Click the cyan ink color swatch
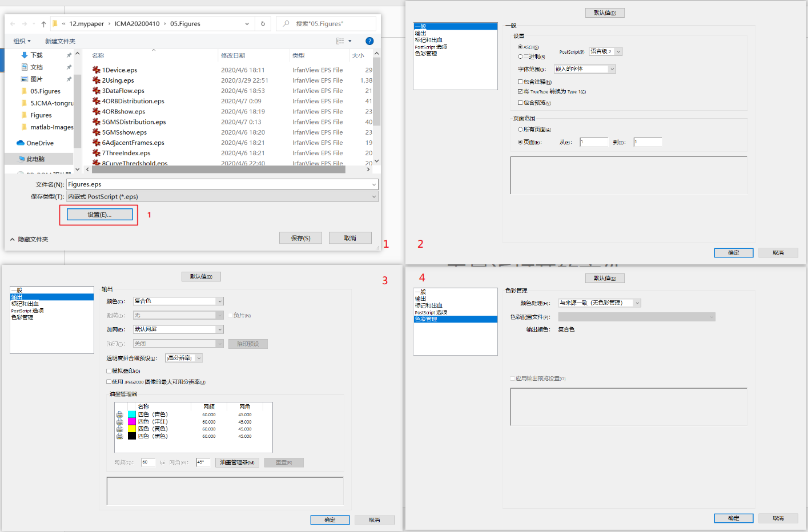The height and width of the screenshot is (532, 808). (x=132, y=414)
